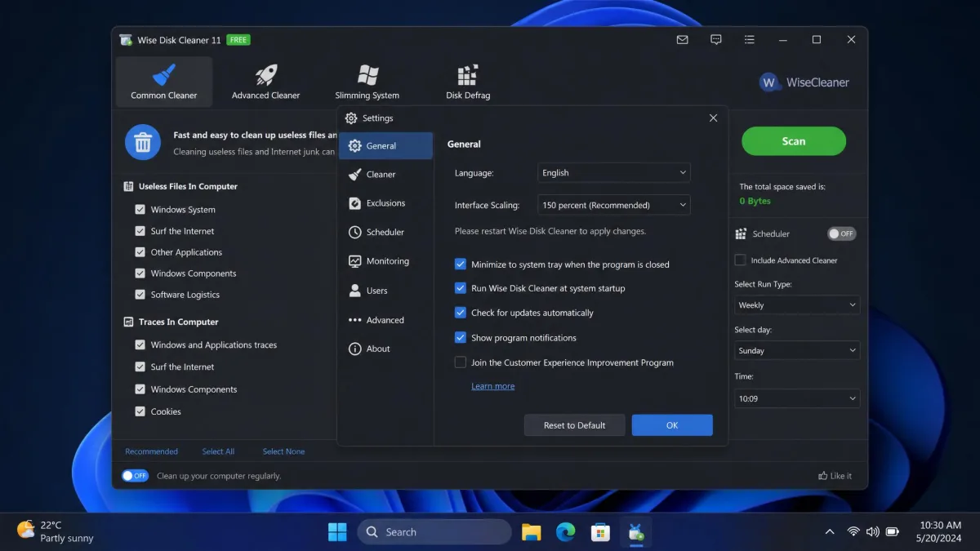Image resolution: width=980 pixels, height=551 pixels.
Task: Open the Select Run Type dropdown
Action: pos(797,305)
